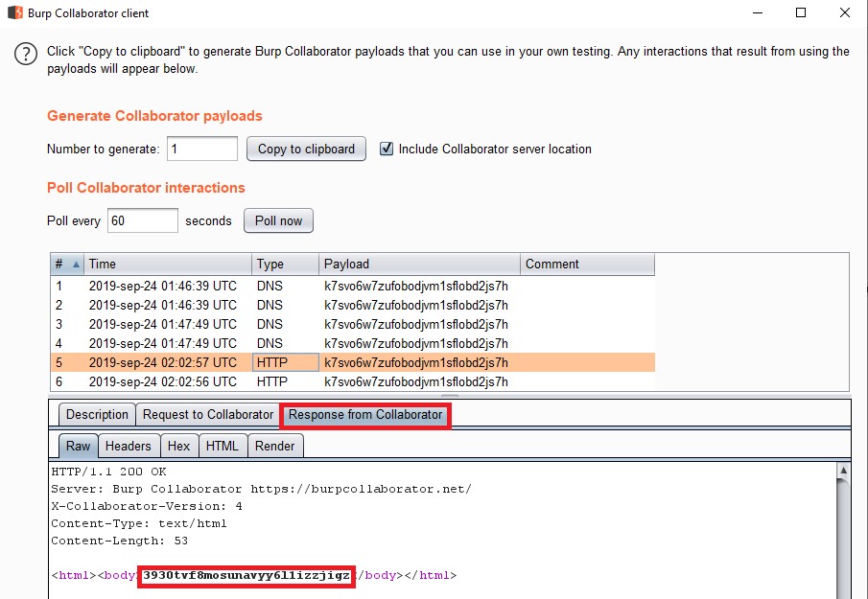This screenshot has width=868, height=599.
Task: Minimize the Burp Collaborator client window
Action: point(758,12)
